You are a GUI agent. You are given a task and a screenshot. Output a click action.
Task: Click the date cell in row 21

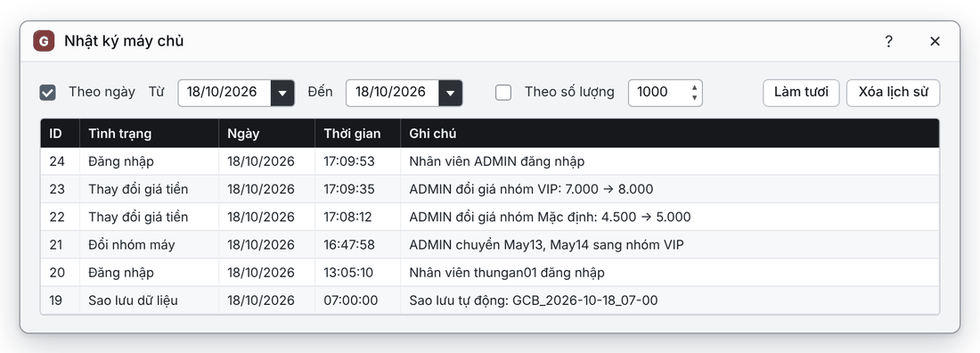point(267,245)
